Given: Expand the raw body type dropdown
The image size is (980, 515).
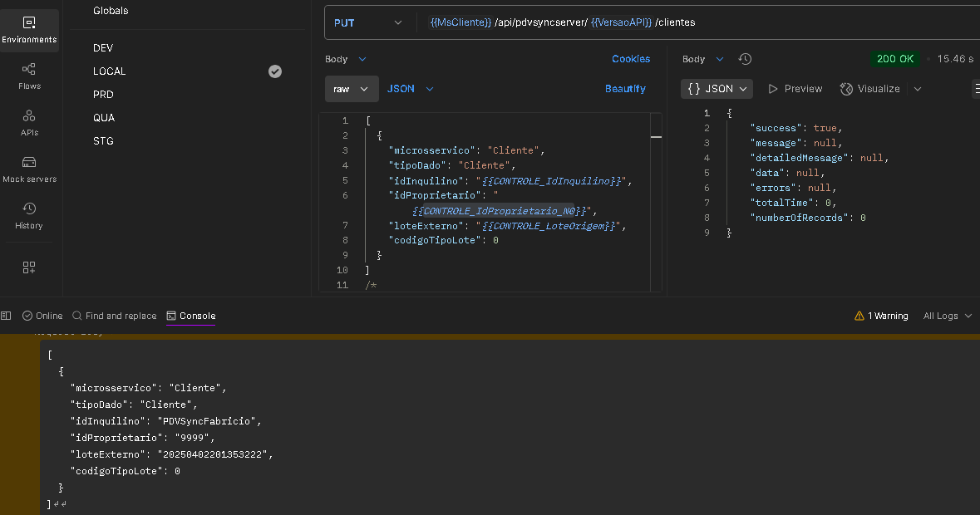Looking at the screenshot, I should pyautogui.click(x=352, y=89).
